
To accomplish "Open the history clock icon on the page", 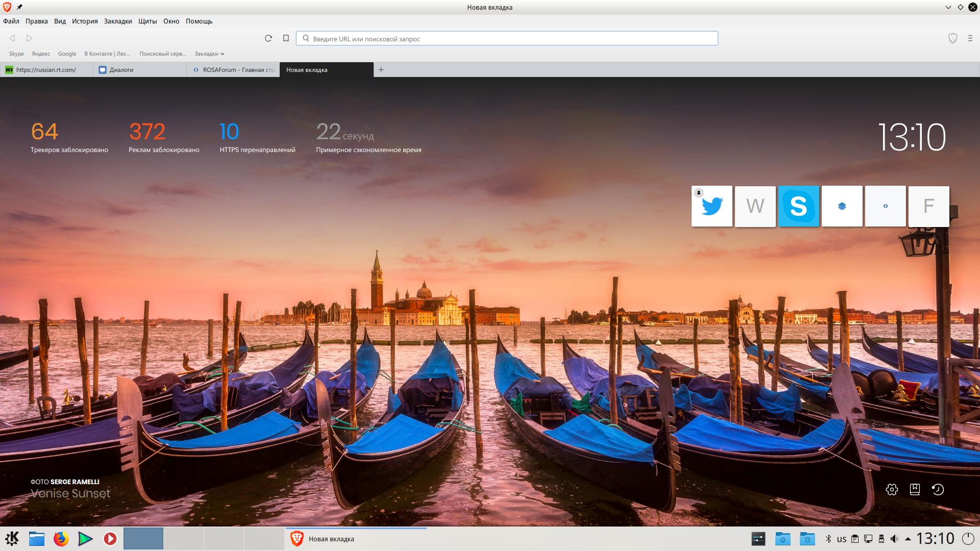I will 938,490.
